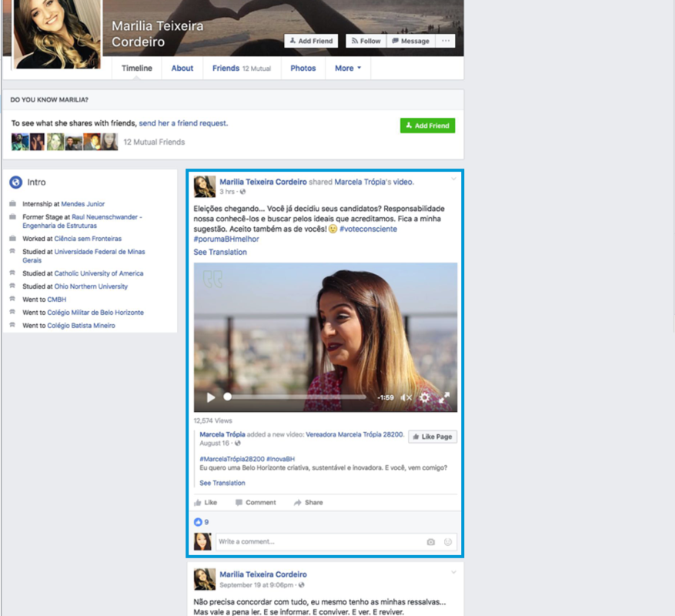Viewport: 675px width, 616px height.
Task: Click inside the Write a comment field
Action: pyautogui.click(x=336, y=542)
